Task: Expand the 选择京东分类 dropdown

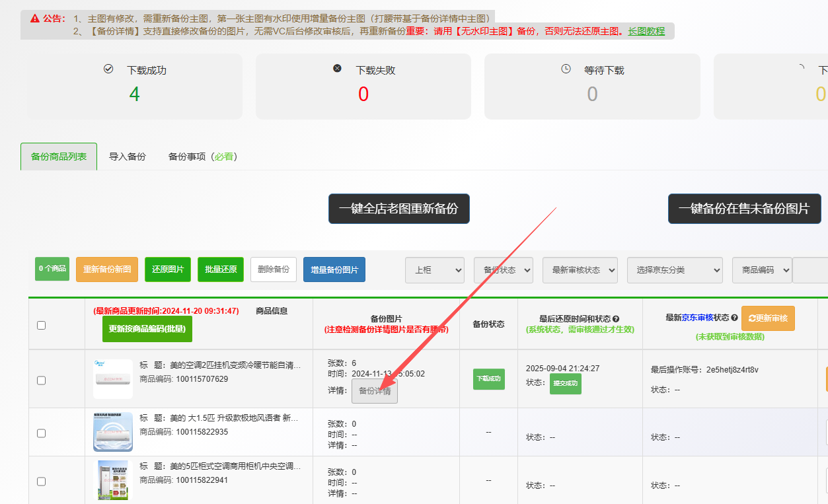Action: click(x=675, y=270)
